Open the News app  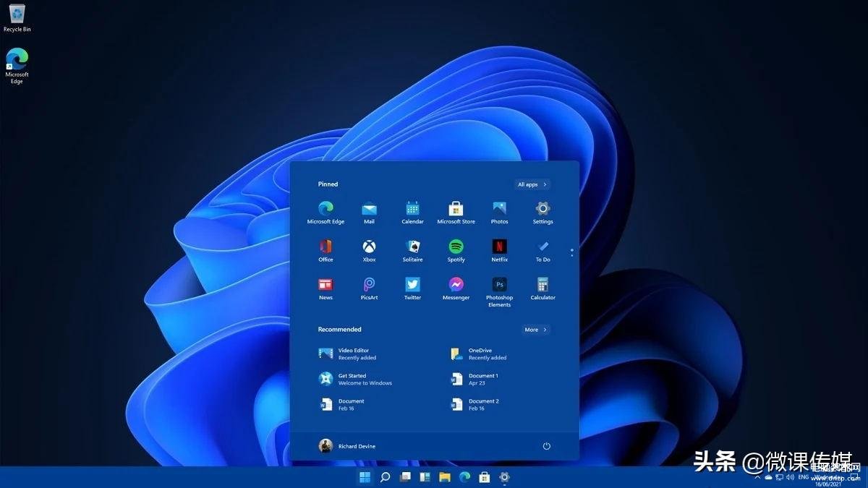click(x=325, y=288)
